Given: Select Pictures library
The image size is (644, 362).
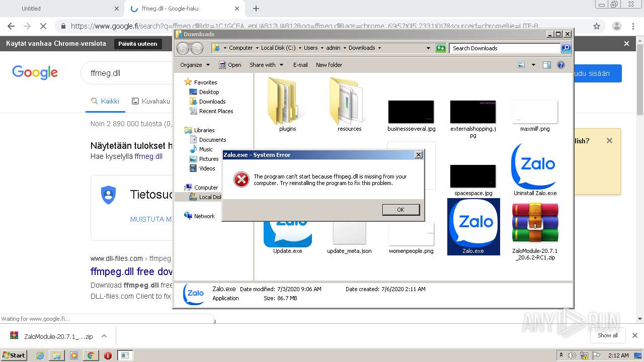Looking at the screenshot, I should [204, 159].
